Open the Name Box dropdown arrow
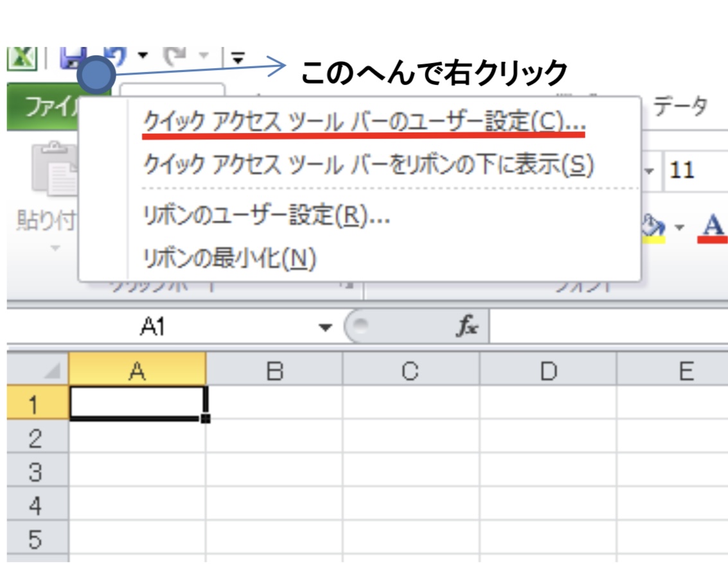The width and height of the screenshot is (728, 564). click(x=326, y=328)
